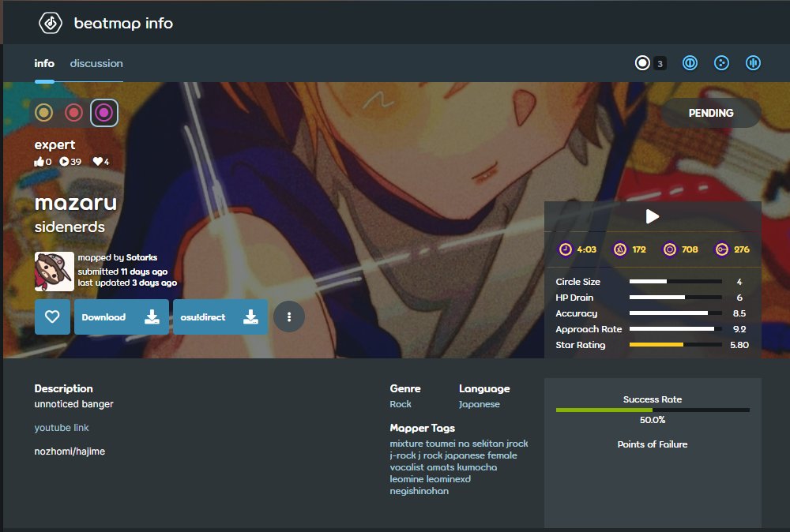This screenshot has height=532, width=790.
Task: Choose the red difficulty circle
Action: [73, 112]
